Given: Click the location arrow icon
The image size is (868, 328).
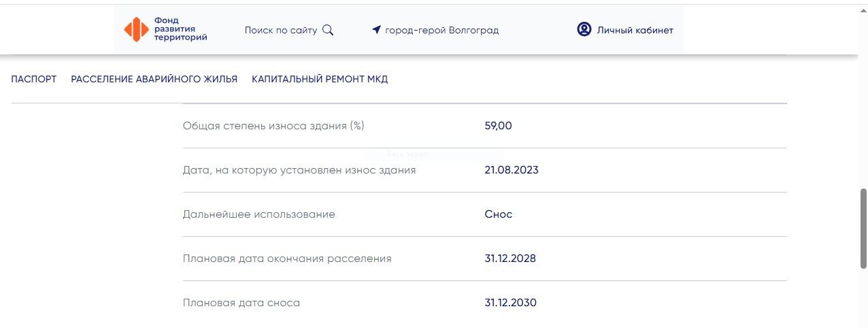Looking at the screenshot, I should tap(376, 30).
